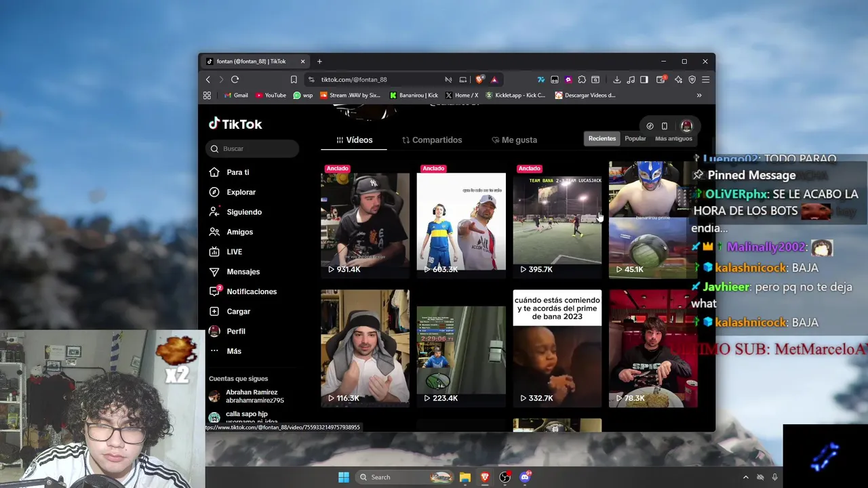This screenshot has height=488, width=868.
Task: Open the tab groups grid icon
Action: tap(207, 96)
